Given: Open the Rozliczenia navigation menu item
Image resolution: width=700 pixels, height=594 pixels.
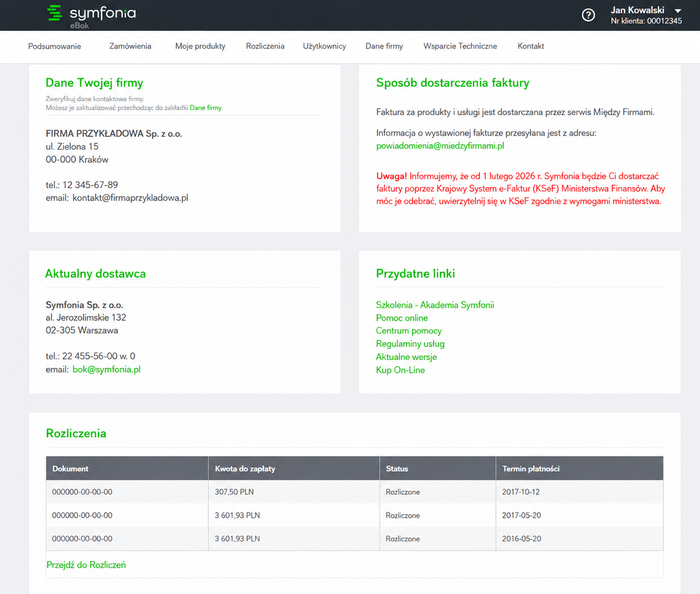Looking at the screenshot, I should coord(265,46).
